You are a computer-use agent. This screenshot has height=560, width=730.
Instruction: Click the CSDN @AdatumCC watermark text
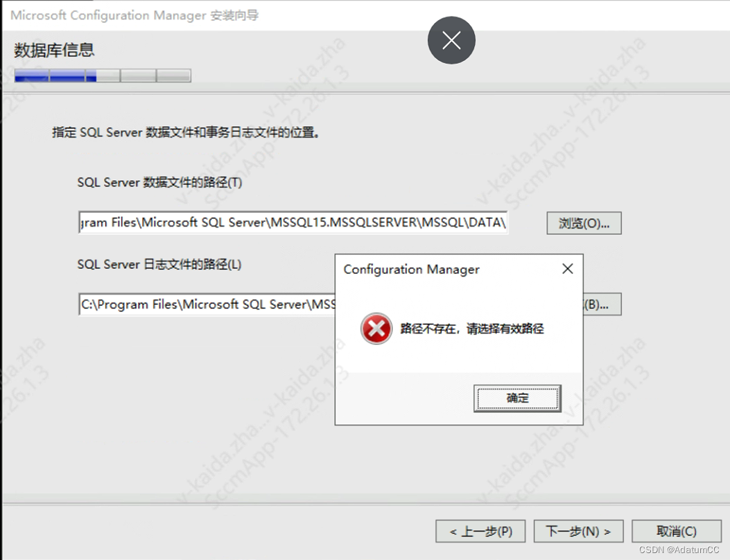coord(679,550)
